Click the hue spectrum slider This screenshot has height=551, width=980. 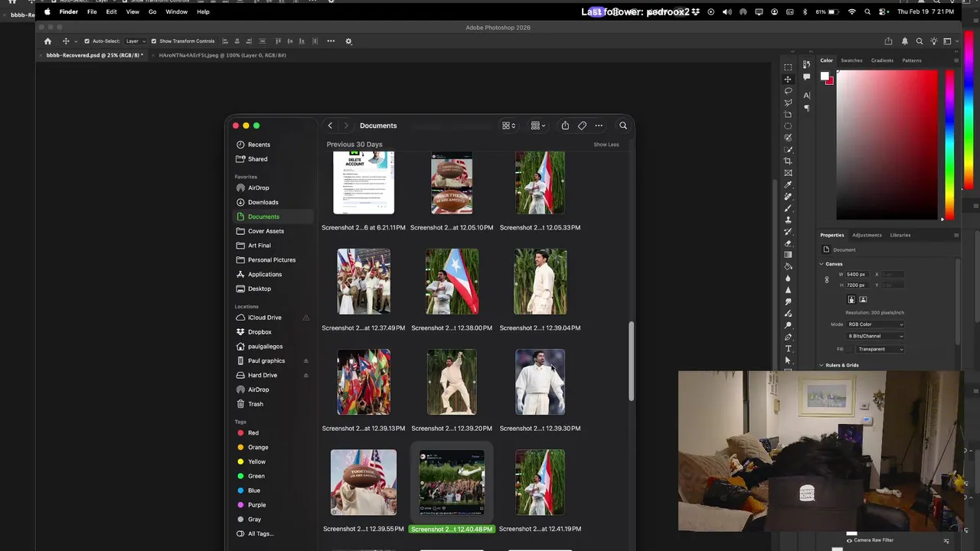coord(949,145)
